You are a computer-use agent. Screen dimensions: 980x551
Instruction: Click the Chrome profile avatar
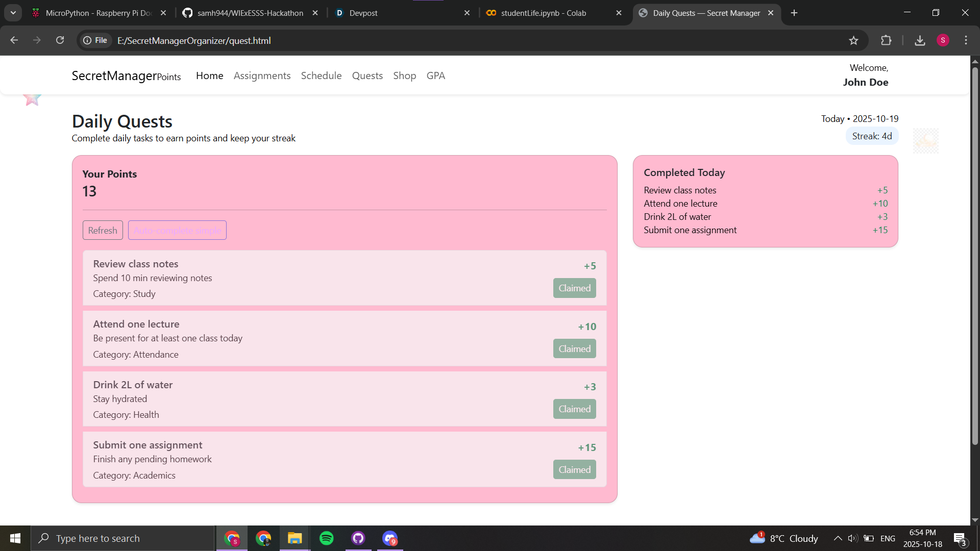click(x=943, y=40)
